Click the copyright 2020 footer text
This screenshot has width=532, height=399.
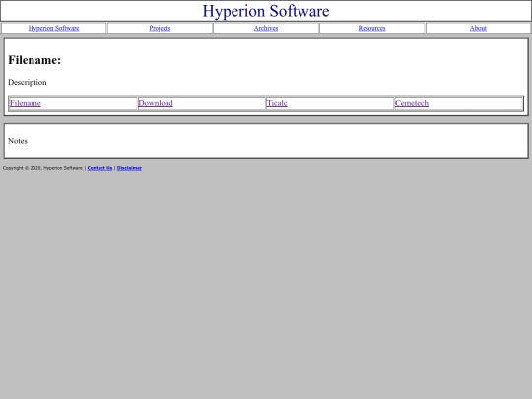(x=42, y=168)
